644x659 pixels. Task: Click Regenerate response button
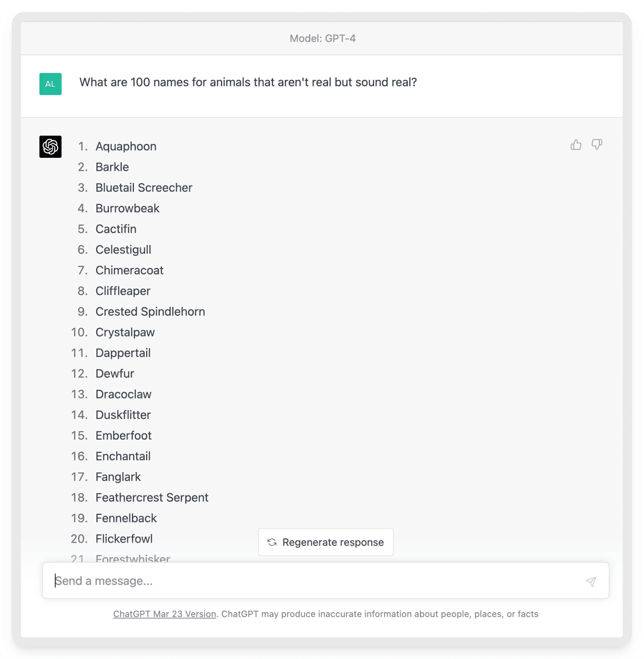pos(326,542)
